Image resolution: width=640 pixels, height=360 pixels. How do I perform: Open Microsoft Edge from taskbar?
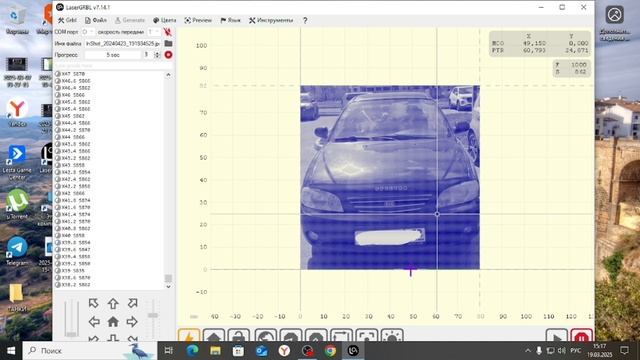click(x=192, y=351)
